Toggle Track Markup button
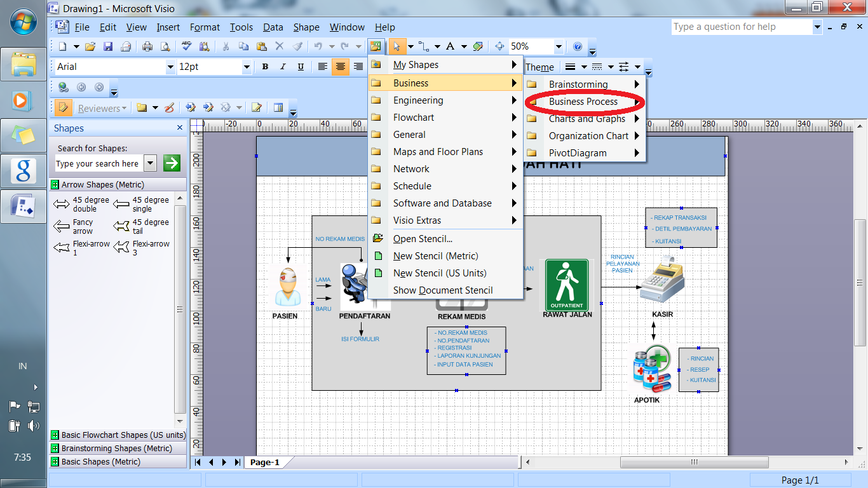 pos(63,108)
